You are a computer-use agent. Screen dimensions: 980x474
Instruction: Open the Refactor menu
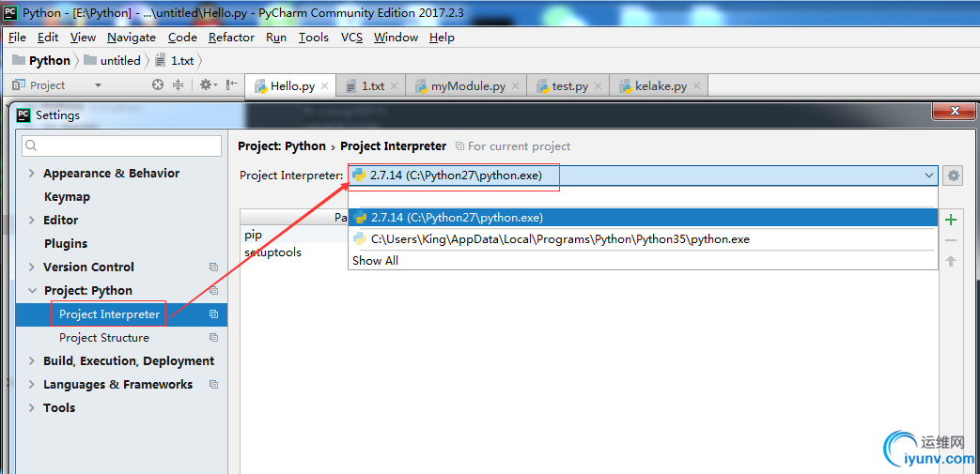pos(231,38)
